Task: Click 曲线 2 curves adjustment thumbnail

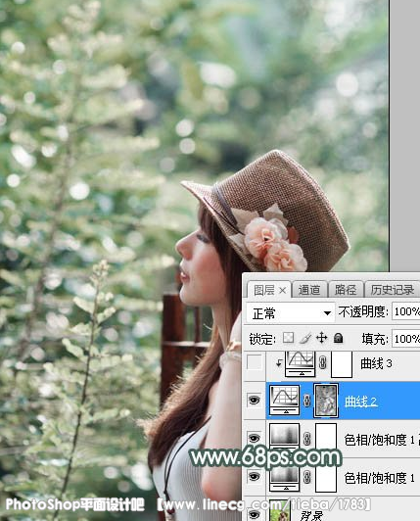Action: 285,400
